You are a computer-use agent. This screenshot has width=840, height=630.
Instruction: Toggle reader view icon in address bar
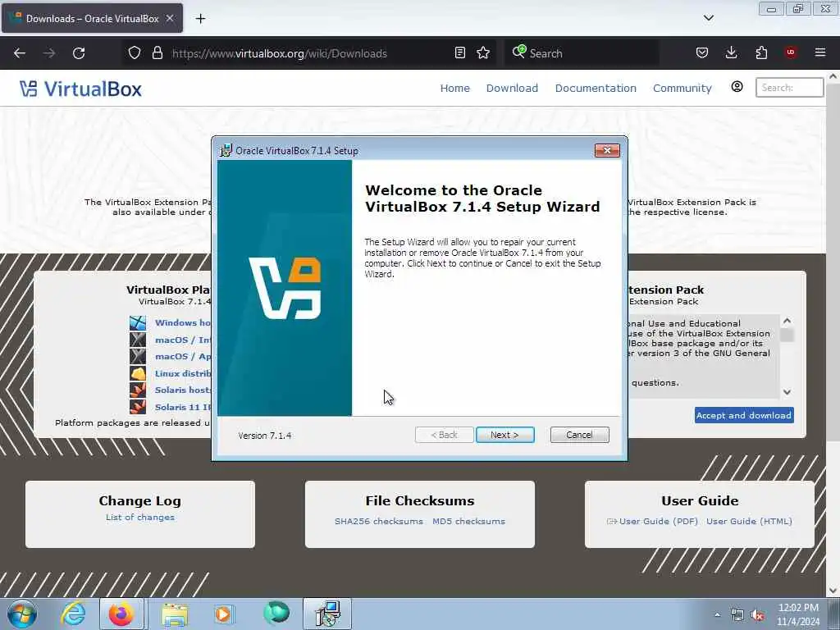tap(459, 52)
